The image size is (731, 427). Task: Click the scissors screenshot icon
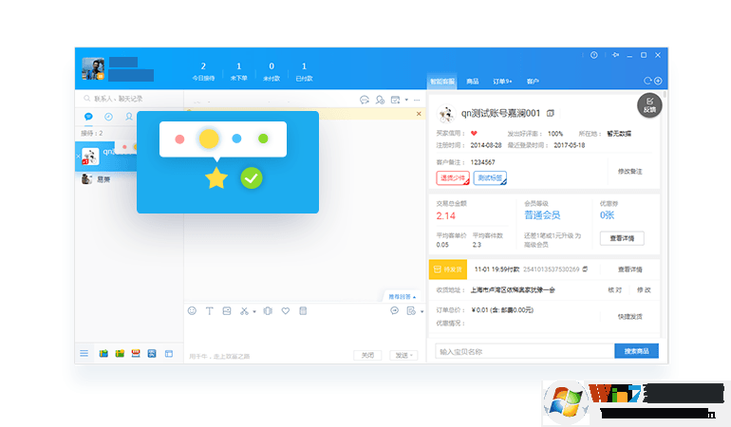coord(244,311)
